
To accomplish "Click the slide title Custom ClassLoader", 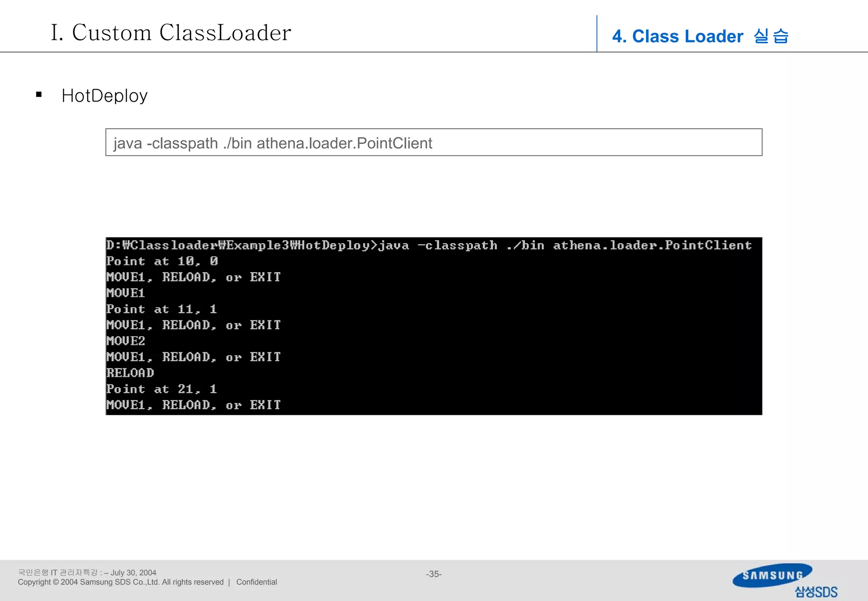I will click(171, 33).
